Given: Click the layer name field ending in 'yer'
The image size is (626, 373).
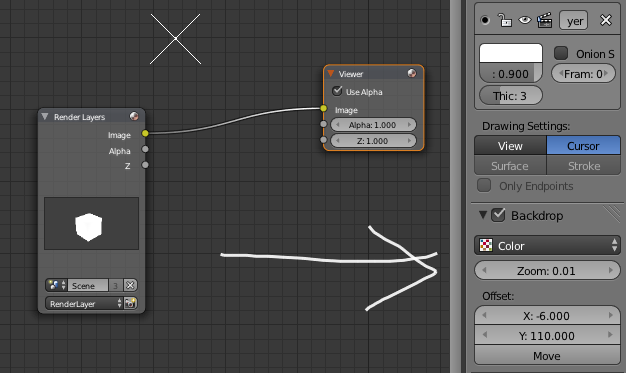Looking at the screenshot, I should 573,20.
